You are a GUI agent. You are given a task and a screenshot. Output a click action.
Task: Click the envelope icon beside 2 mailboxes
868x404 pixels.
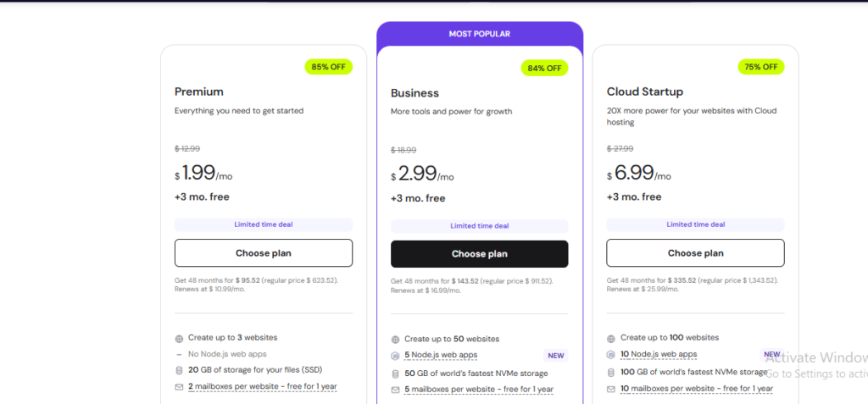(179, 387)
